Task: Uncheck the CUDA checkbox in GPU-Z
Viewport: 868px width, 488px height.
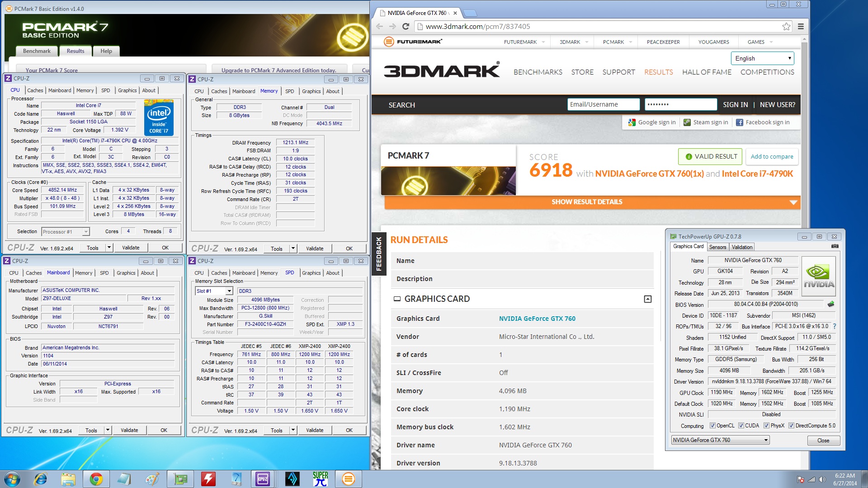Action: (x=741, y=426)
